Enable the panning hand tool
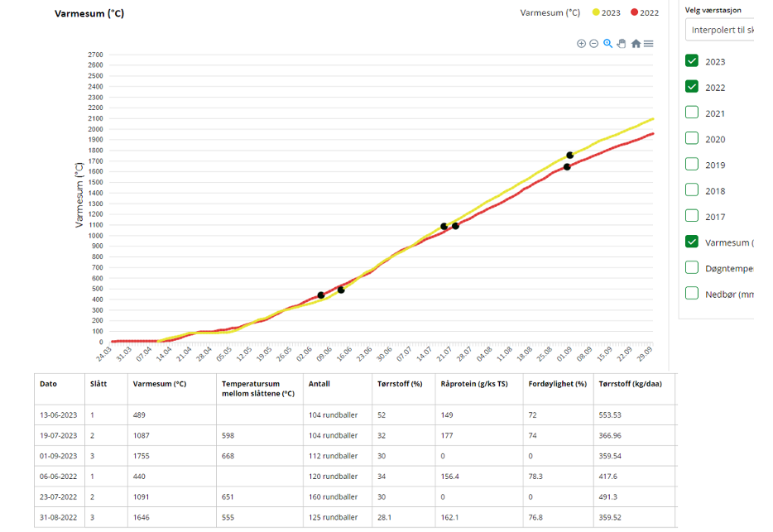Viewport: 773px width, 532px height. pyautogui.click(x=621, y=44)
